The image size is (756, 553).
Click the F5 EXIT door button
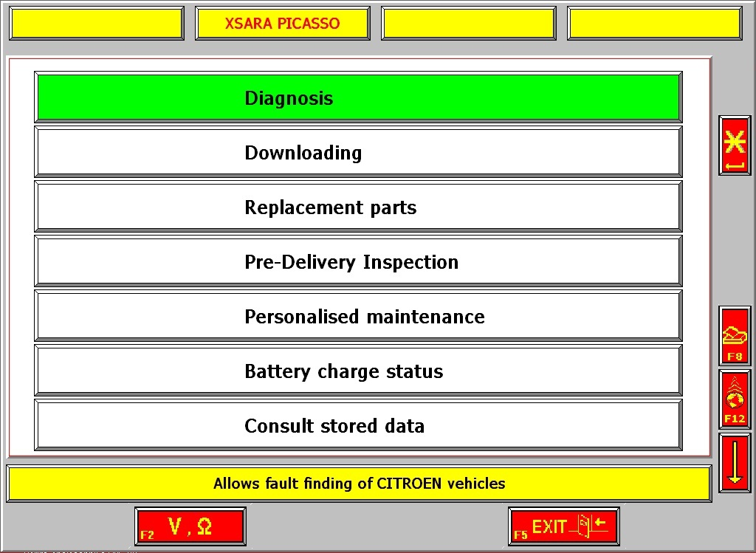click(563, 526)
